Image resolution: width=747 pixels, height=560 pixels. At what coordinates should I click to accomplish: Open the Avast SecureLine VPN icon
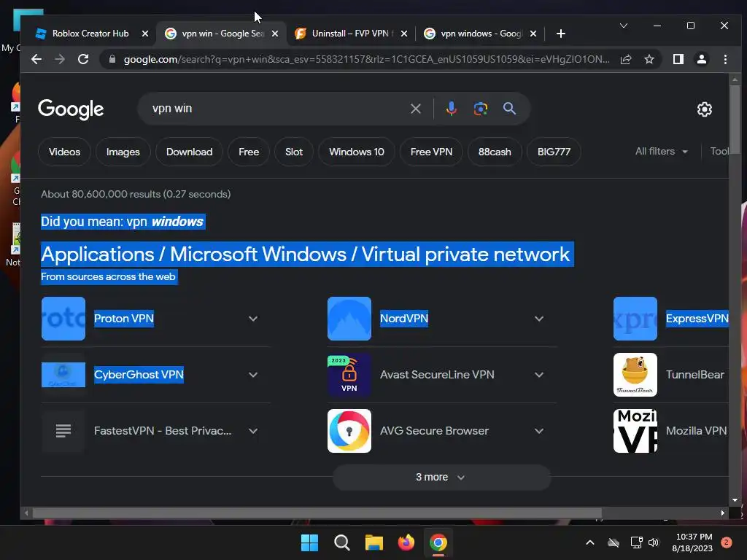pos(349,375)
